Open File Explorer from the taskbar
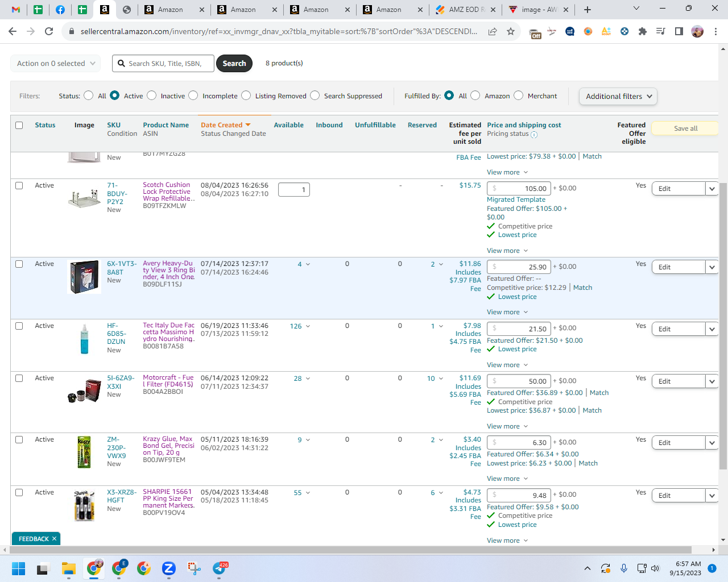The image size is (728, 582). coord(69,568)
